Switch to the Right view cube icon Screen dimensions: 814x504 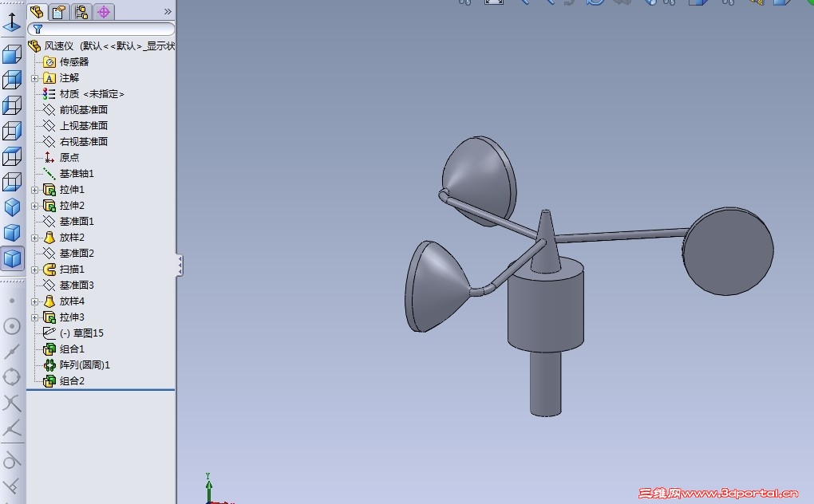tap(12, 131)
